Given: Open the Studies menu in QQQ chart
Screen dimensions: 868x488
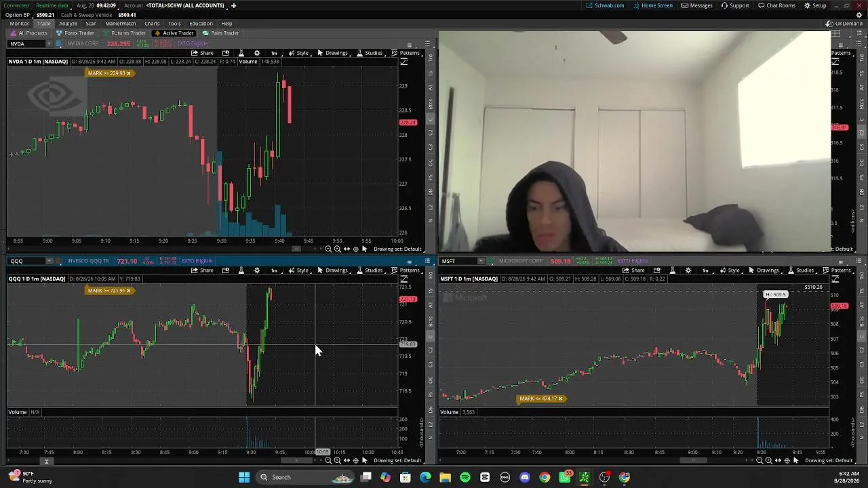Looking at the screenshot, I should (x=370, y=270).
